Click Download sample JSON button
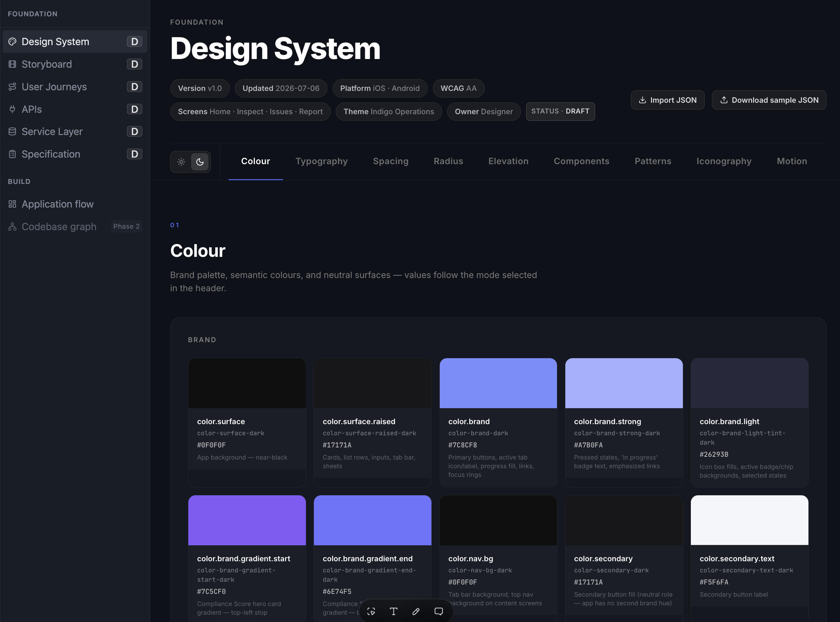The width and height of the screenshot is (840, 622). [769, 100]
